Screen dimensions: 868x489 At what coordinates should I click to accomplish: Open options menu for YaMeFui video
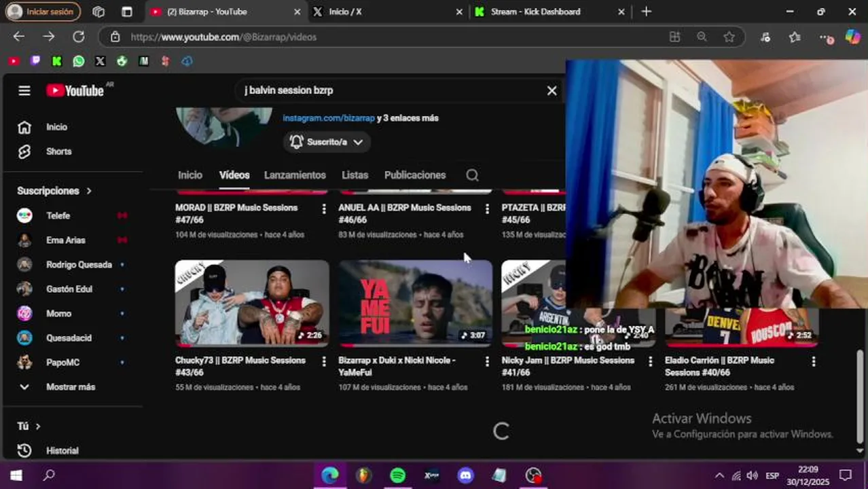point(486,362)
